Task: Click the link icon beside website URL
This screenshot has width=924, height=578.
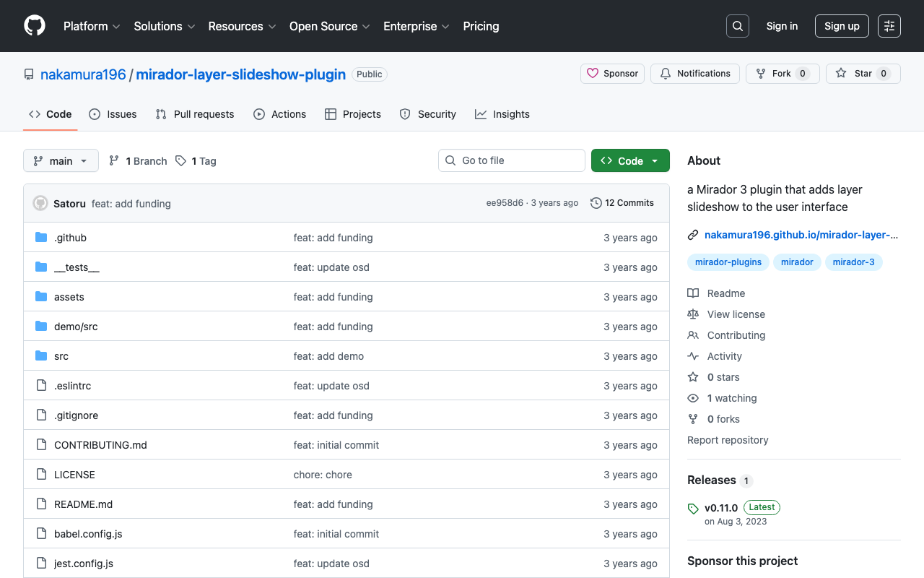Action: point(693,235)
